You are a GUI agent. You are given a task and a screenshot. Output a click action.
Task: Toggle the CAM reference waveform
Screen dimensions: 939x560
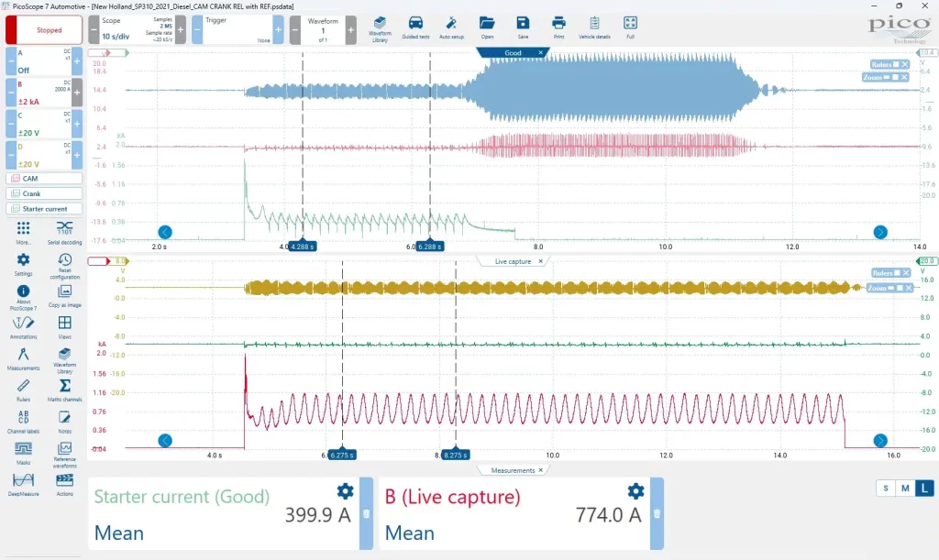click(x=44, y=179)
